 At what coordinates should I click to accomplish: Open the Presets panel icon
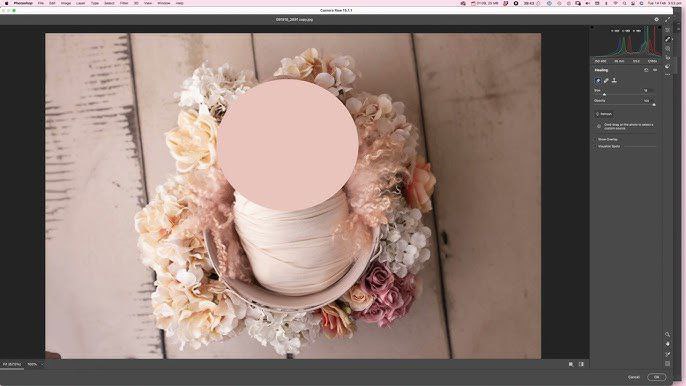[x=668, y=67]
